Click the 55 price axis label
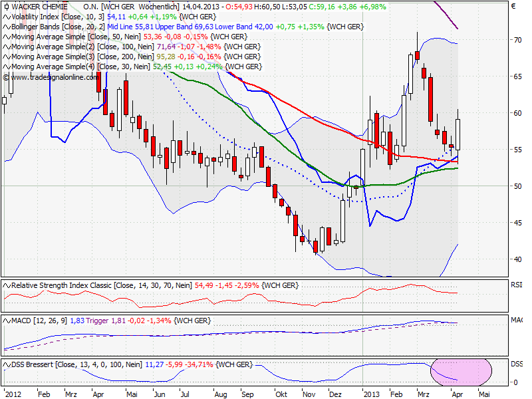The image size is (532, 399). tap(517, 150)
